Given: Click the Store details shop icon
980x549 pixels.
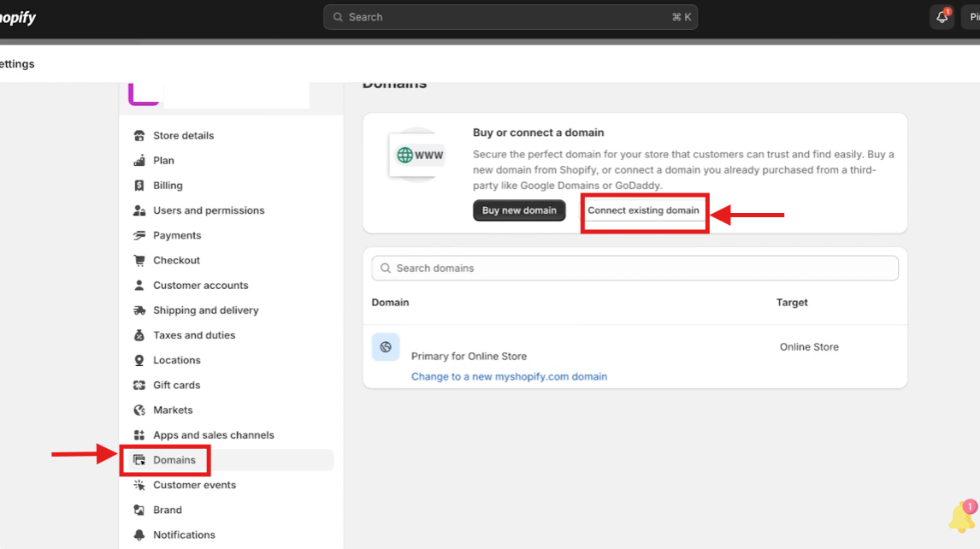Looking at the screenshot, I should pos(139,136).
